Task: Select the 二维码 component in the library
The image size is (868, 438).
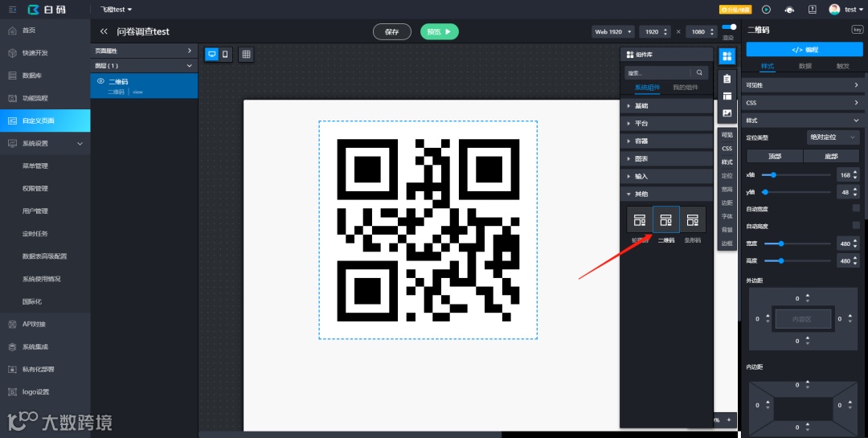Action: (666, 220)
